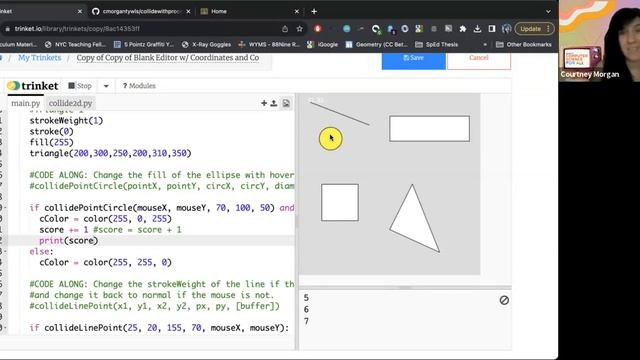Open the NYC Teaching Fellows bookmark
640x360 pixels.
click(75, 44)
